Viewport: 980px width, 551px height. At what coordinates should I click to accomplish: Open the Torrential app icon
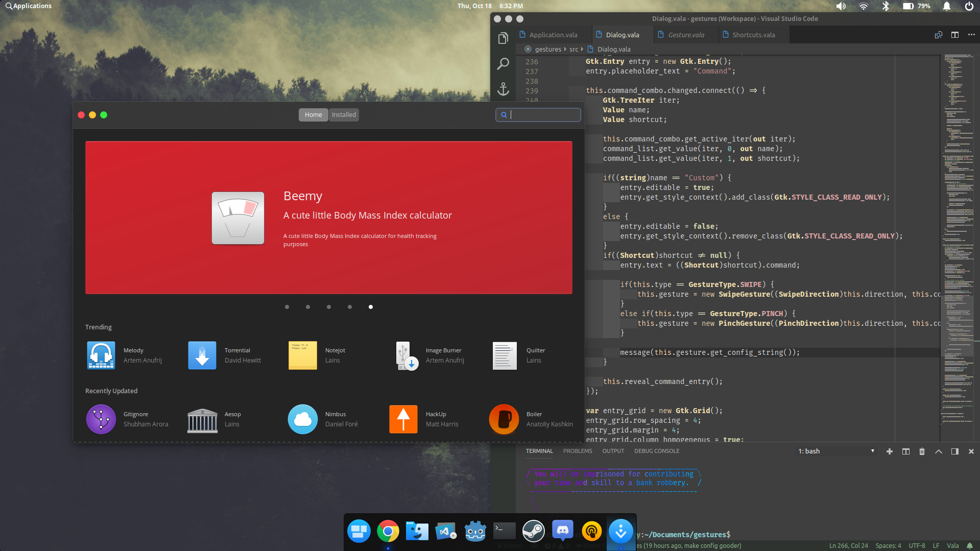pyautogui.click(x=202, y=355)
